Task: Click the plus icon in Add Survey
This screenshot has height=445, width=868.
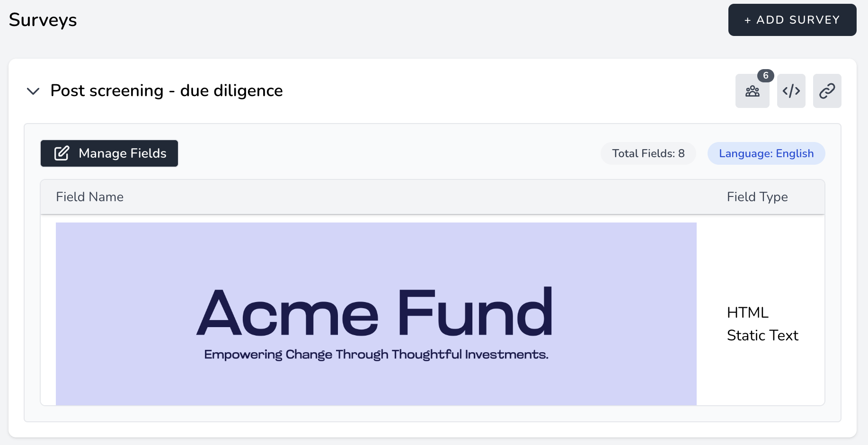Action: click(x=748, y=20)
